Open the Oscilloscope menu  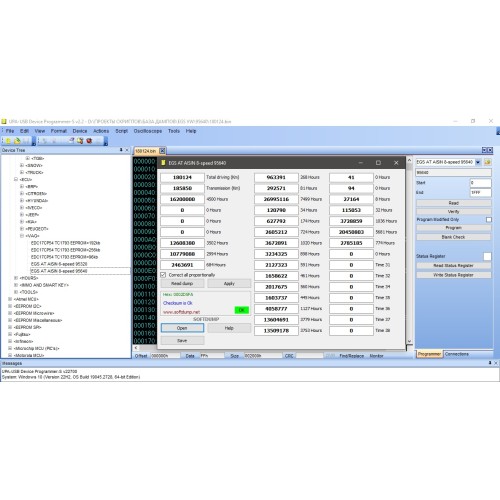tap(148, 131)
